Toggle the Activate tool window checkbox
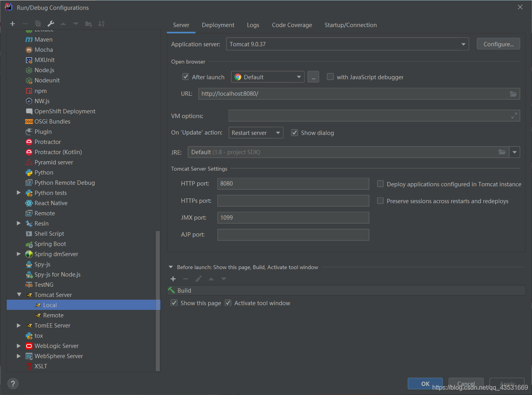 (x=228, y=303)
